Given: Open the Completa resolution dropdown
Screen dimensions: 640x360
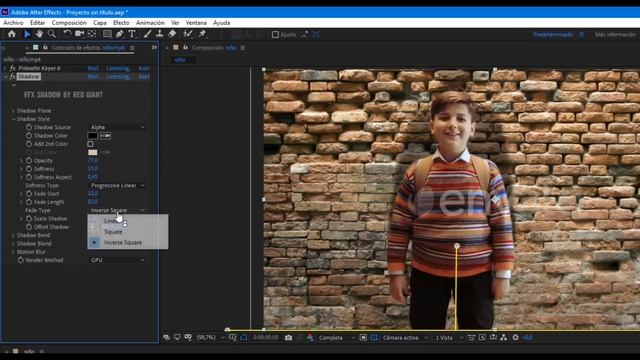Looking at the screenshot, I should click(336, 338).
